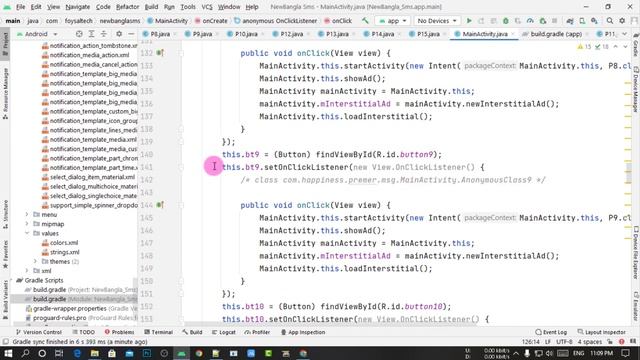
Task: Toggle the Resource Manager sidebar tab
Action: pos(5,93)
